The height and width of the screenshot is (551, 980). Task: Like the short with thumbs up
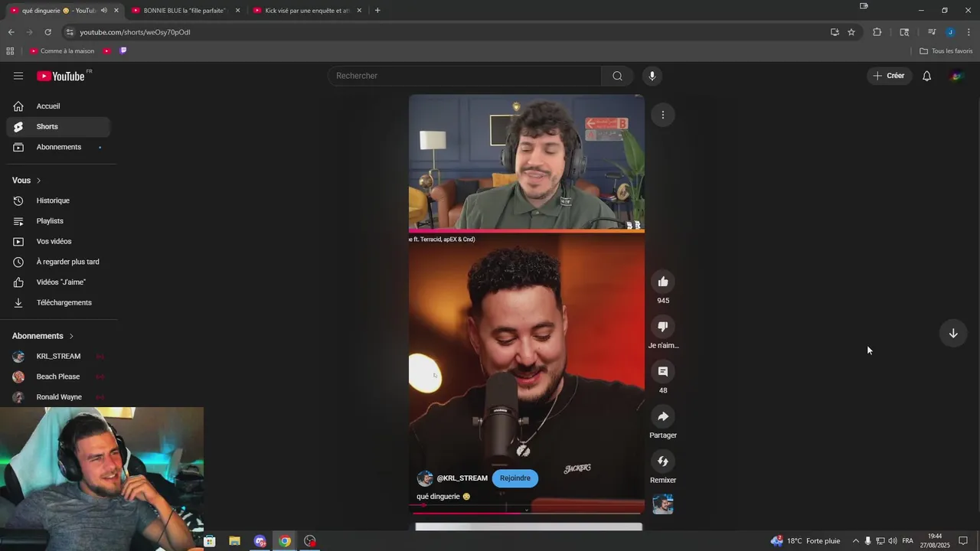[x=663, y=282]
